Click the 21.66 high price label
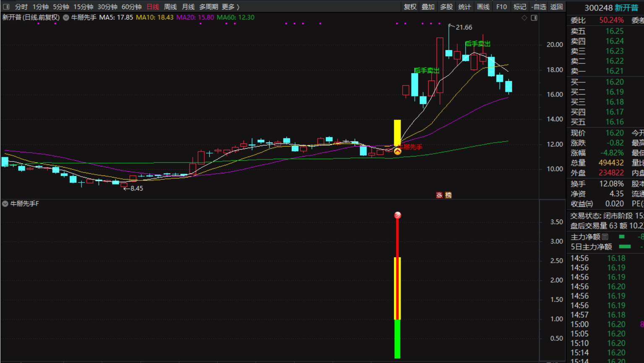Viewport: 644px width, 363px height. (x=463, y=27)
